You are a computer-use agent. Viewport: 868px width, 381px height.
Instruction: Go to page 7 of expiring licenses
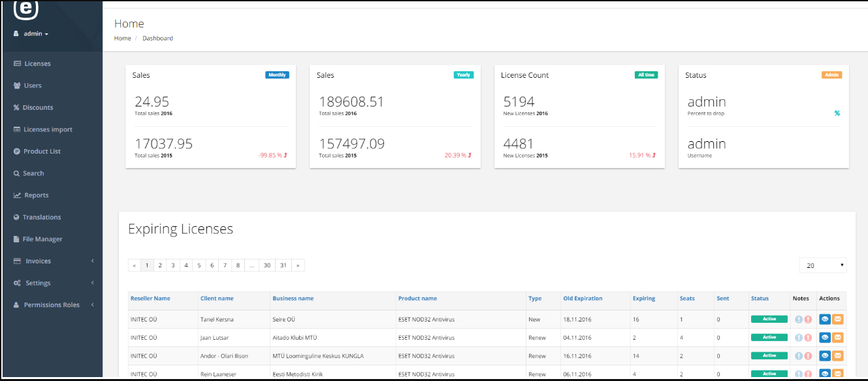225,265
